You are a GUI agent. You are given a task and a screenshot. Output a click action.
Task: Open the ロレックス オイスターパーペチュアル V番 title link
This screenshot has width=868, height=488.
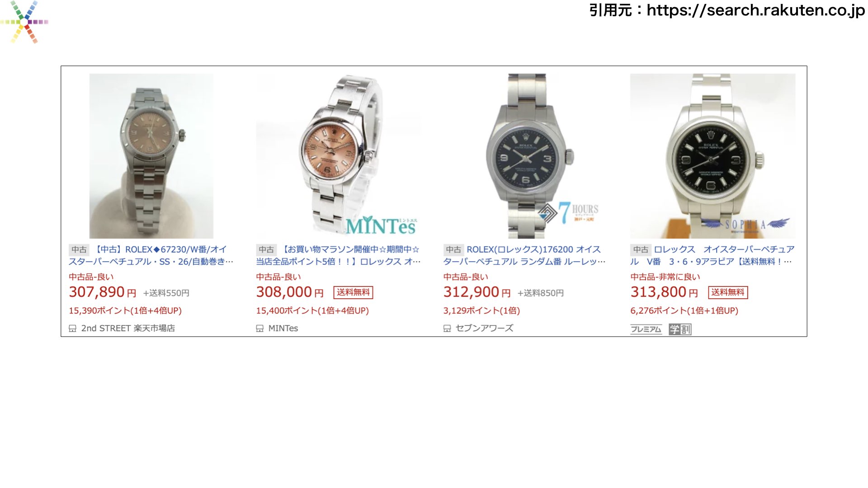712,255
